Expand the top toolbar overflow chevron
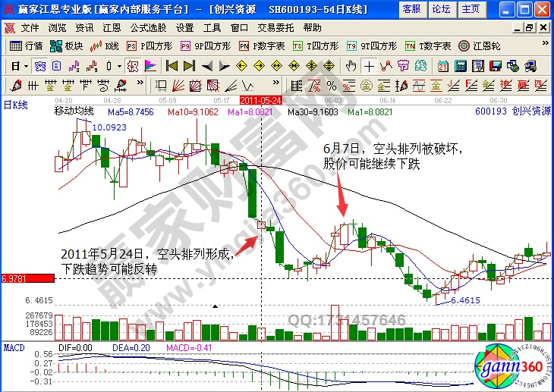The width and height of the screenshot is (554, 392). click(x=545, y=43)
